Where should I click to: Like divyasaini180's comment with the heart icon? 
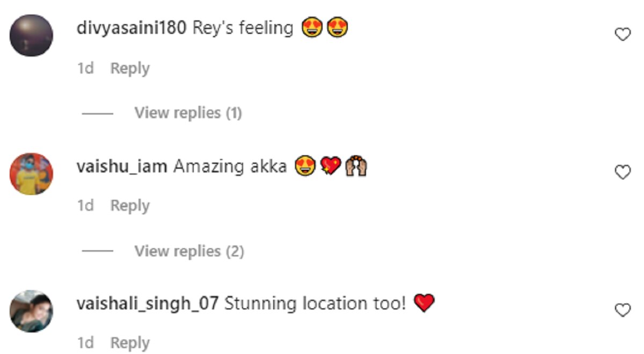pos(622,35)
